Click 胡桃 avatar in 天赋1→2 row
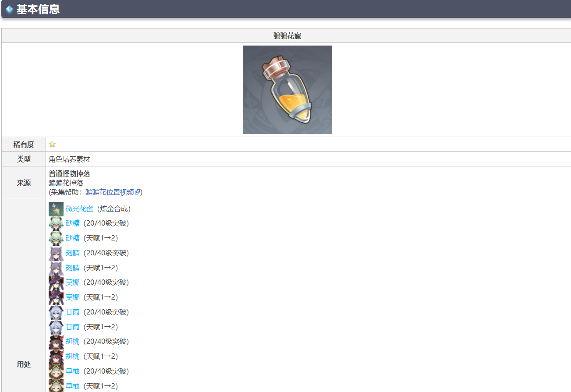571x392 pixels. click(56, 357)
